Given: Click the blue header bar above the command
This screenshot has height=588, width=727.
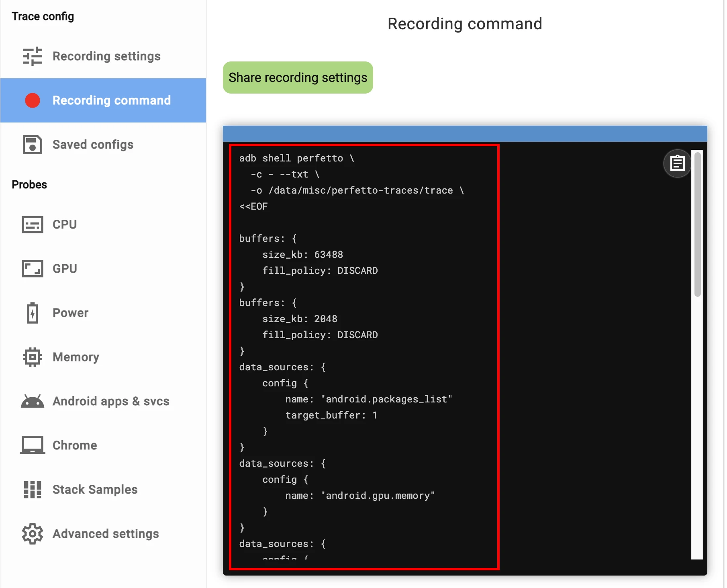Looking at the screenshot, I should [x=465, y=134].
